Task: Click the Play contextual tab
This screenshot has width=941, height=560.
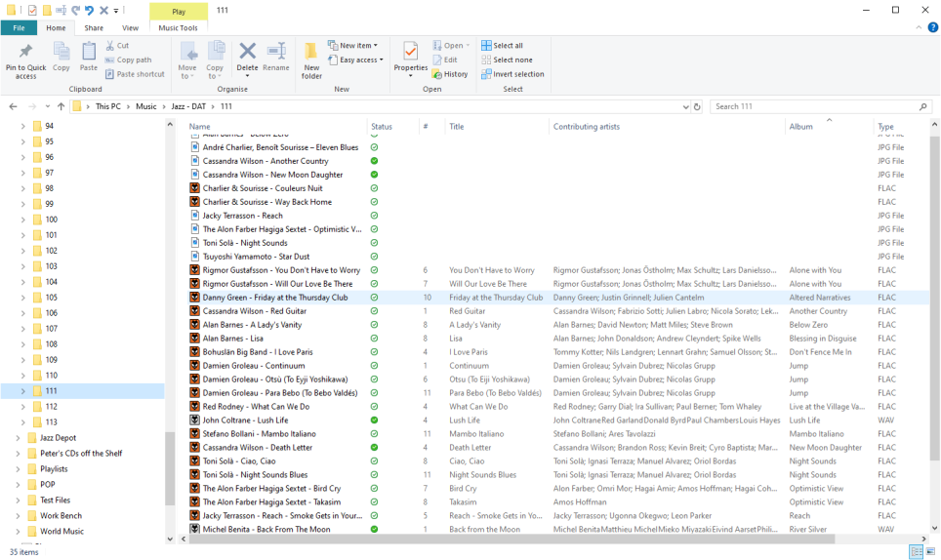Action: [179, 12]
